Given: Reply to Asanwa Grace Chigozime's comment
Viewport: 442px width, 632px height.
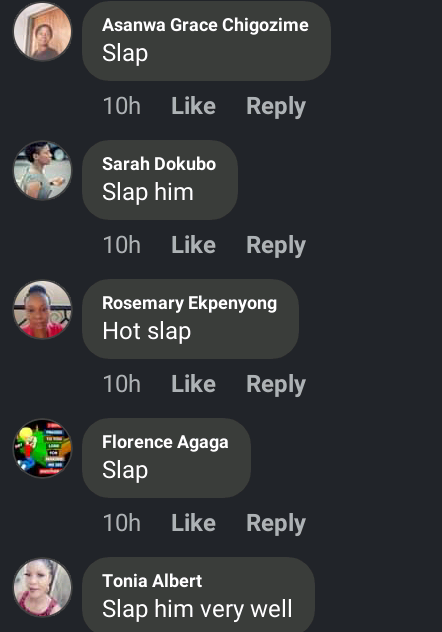Looking at the screenshot, I should click(x=276, y=107).
